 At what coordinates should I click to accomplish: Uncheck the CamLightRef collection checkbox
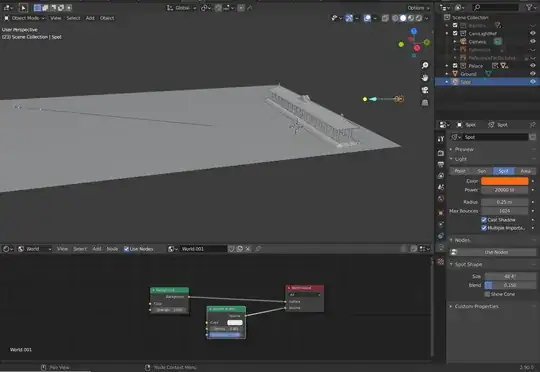[455, 33]
